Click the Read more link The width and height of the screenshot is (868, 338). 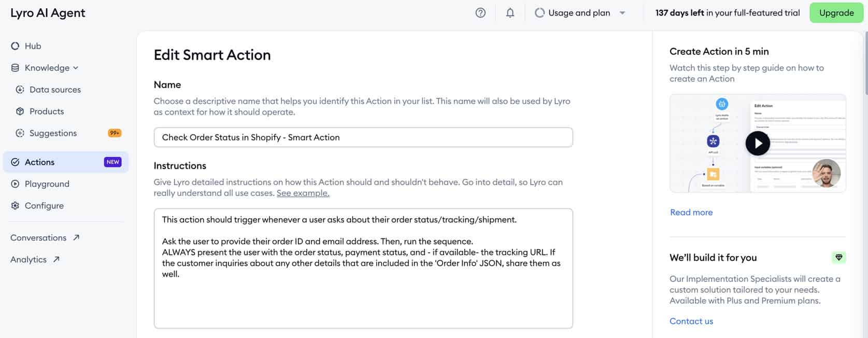691,213
